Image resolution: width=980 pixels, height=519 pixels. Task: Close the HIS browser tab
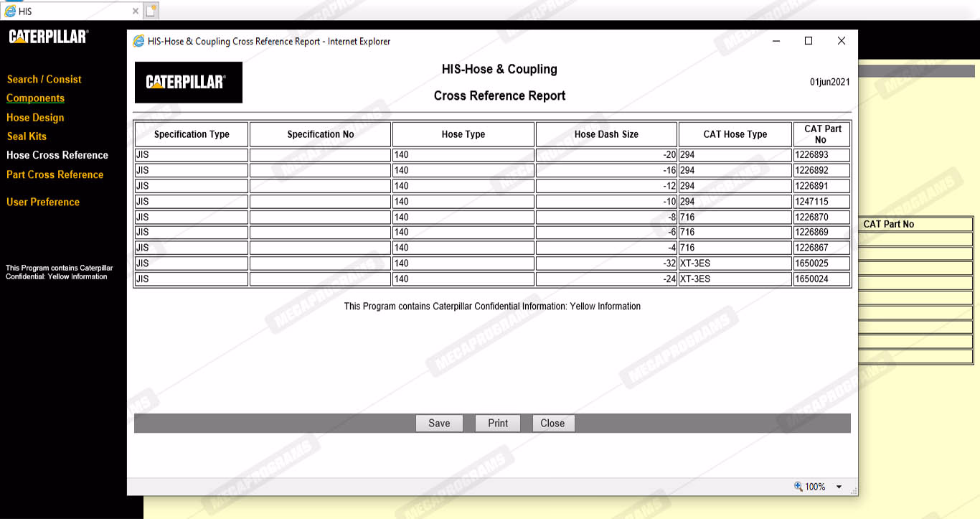136,11
